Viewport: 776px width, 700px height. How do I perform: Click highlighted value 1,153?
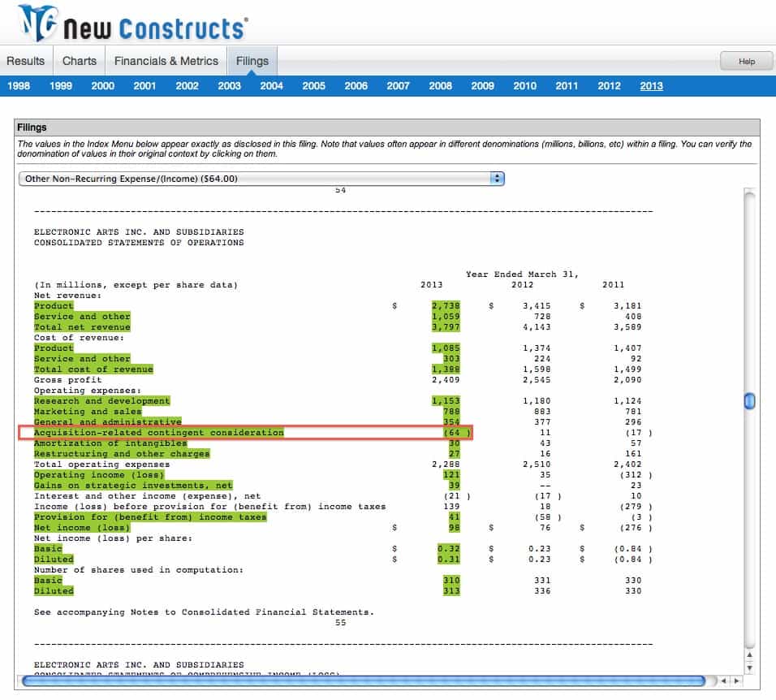coord(446,401)
